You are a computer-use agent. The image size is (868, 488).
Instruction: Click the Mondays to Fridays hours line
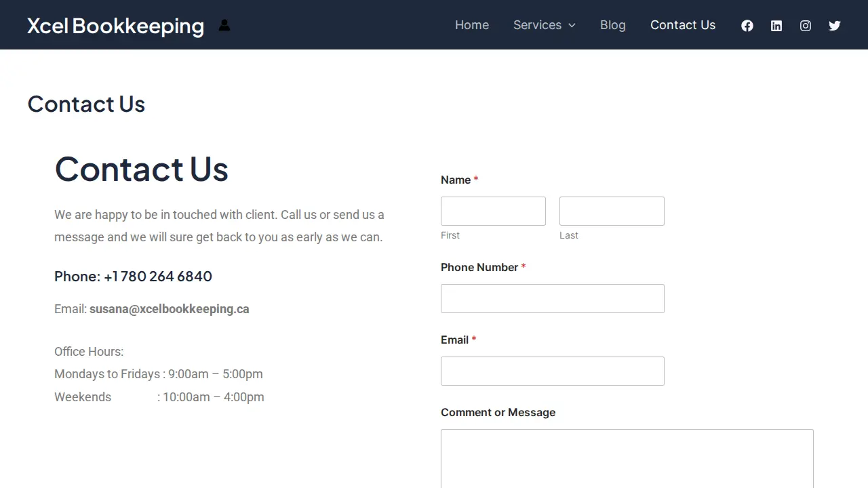tap(159, 374)
